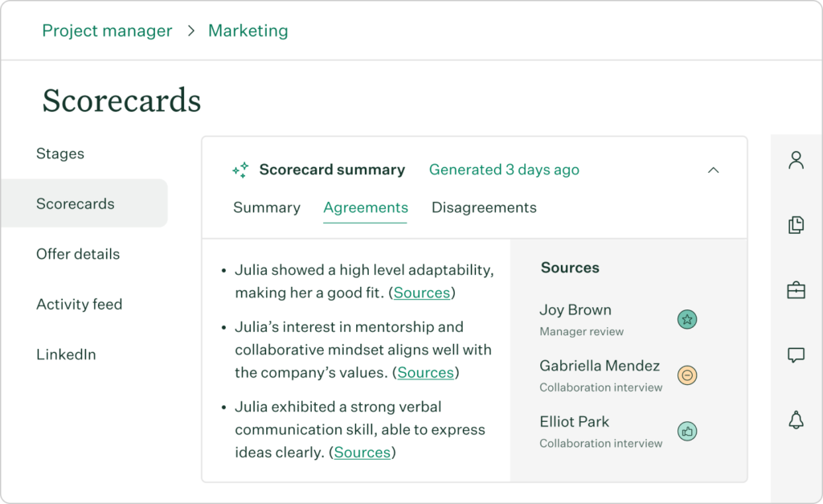Click the neutral rating badge for Gabriella Mendez
The height and width of the screenshot is (504, 823).
coord(687,375)
